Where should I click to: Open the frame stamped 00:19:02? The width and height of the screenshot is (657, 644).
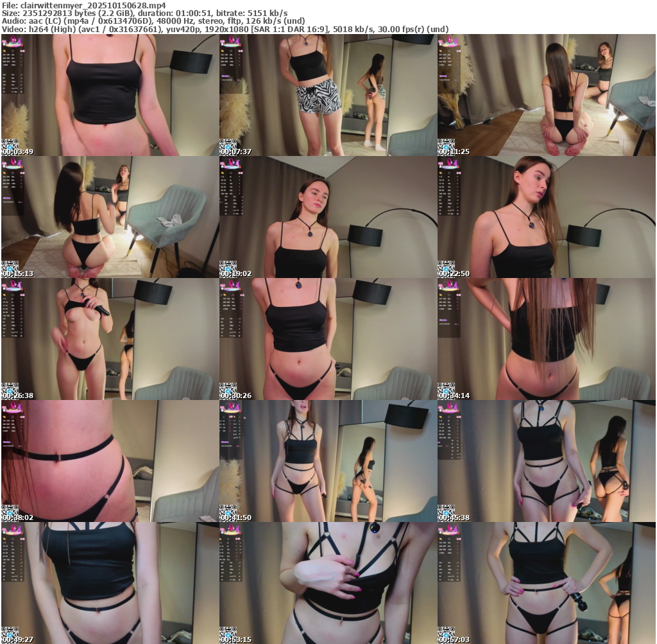[328, 217]
